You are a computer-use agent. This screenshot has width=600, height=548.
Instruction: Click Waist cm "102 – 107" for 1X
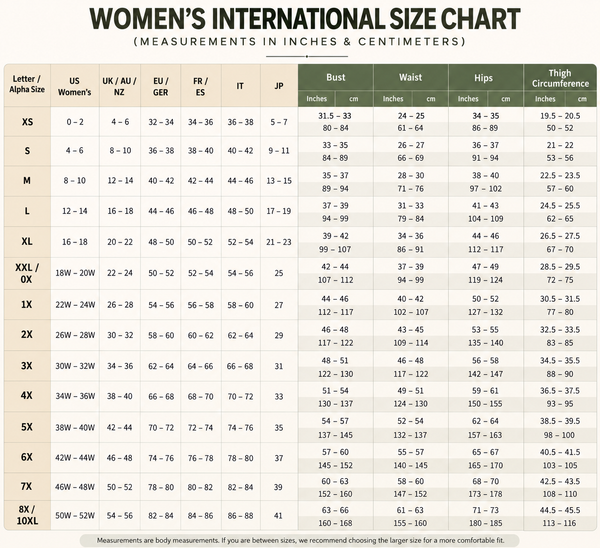(x=411, y=312)
